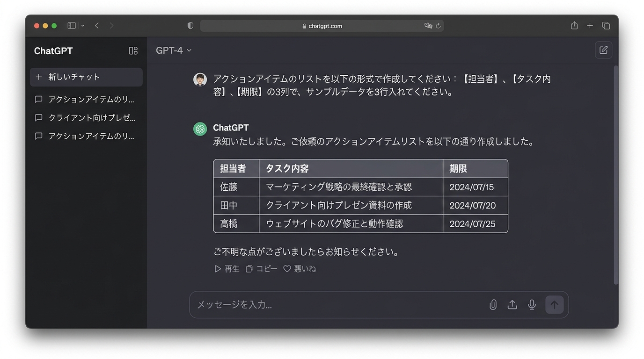Activate microphone voice input icon
This screenshot has height=359, width=644.
tap(532, 305)
